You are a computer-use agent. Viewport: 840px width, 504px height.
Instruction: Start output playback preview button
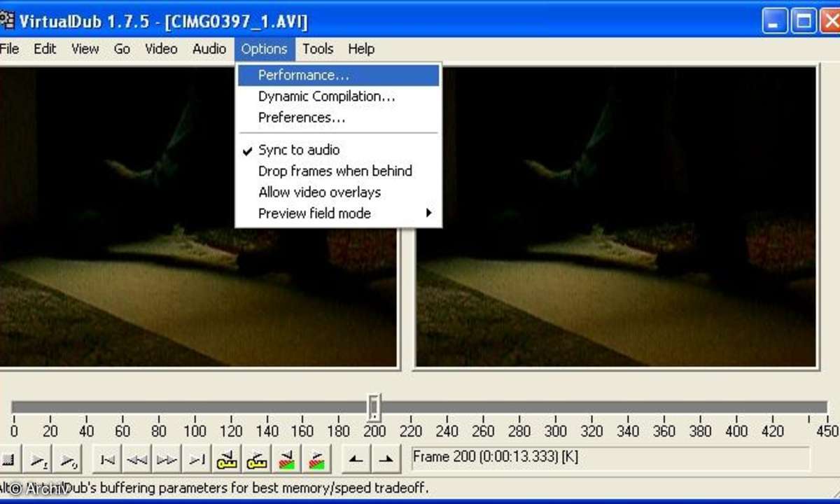coord(68,460)
